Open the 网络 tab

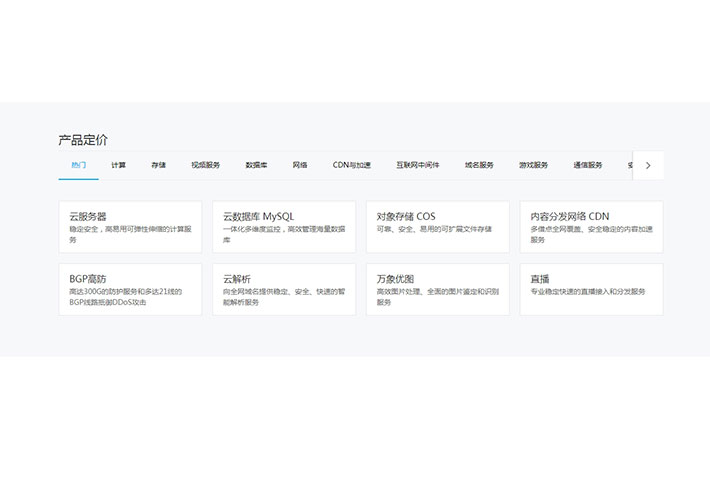(x=300, y=165)
